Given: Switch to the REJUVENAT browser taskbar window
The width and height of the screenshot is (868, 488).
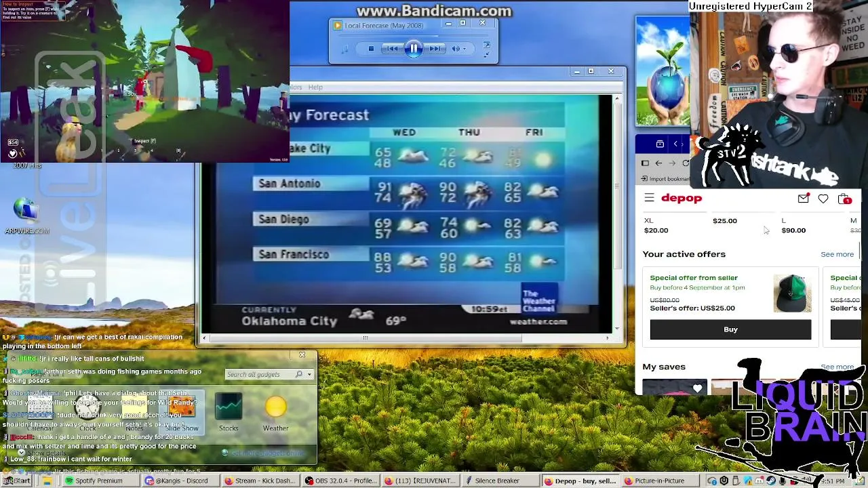Looking at the screenshot, I should click(x=421, y=481).
